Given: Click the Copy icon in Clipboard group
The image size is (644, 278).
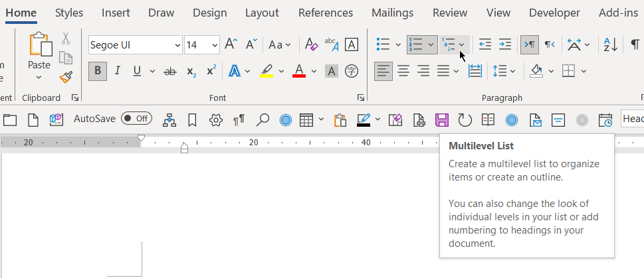Looking at the screenshot, I should [x=66, y=58].
